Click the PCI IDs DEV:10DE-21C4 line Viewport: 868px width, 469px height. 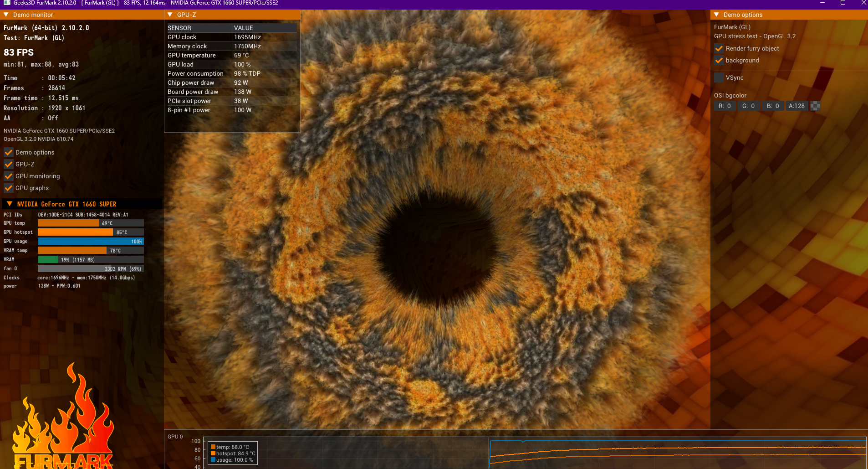point(66,215)
